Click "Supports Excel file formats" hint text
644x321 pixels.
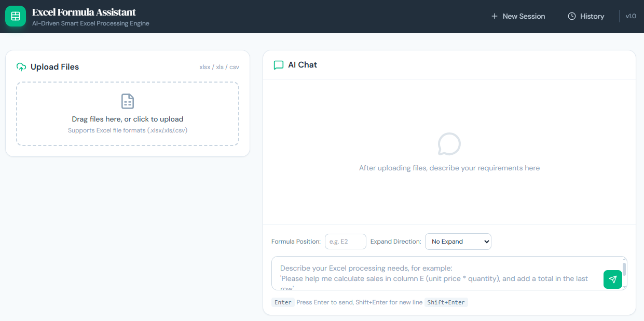coord(128,130)
